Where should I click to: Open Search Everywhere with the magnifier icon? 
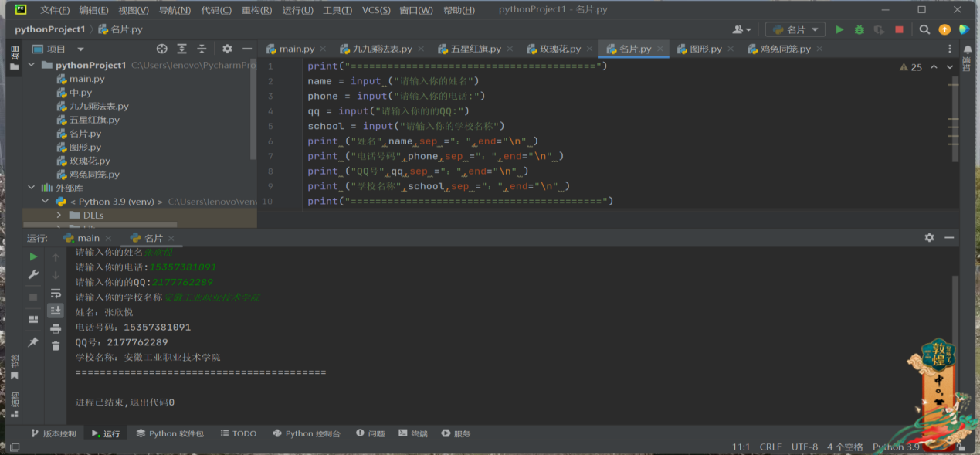coord(924,29)
